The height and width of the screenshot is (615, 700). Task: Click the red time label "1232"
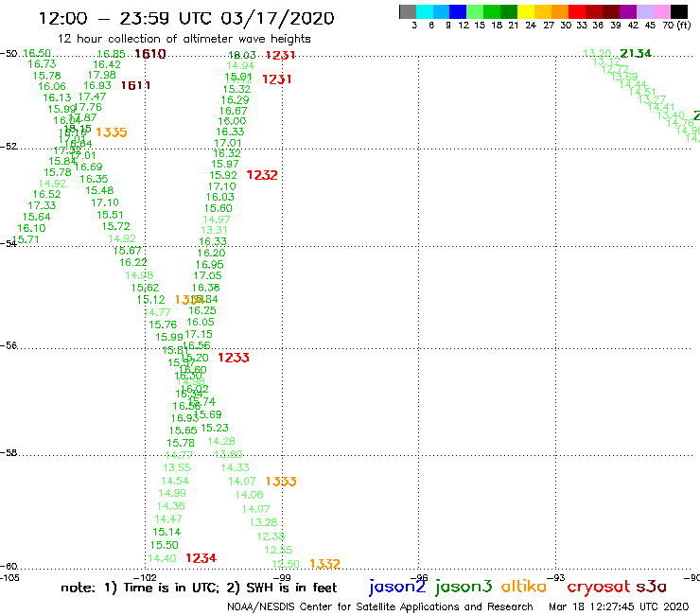[262, 175]
